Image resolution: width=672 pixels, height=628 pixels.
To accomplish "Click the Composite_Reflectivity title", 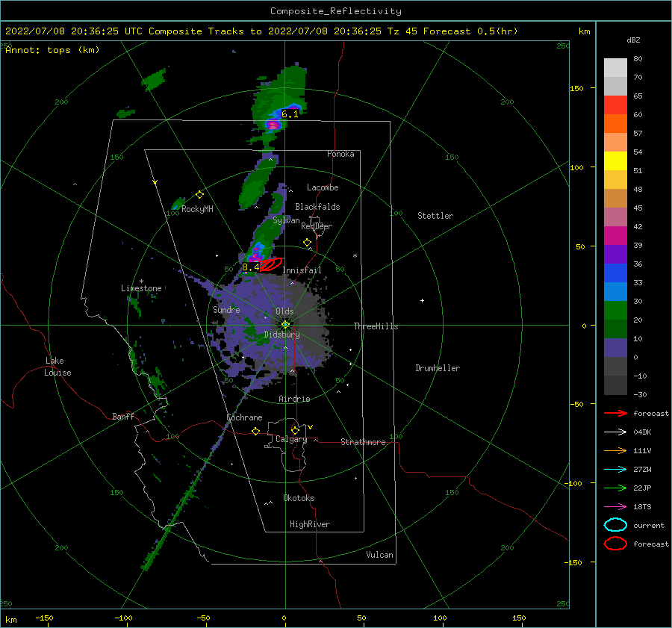I will (336, 11).
